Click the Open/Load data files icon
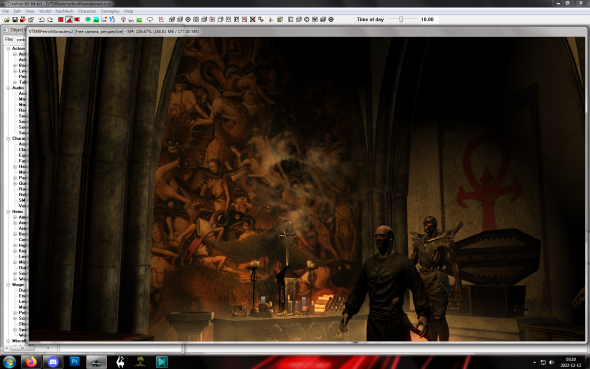590x369 pixels. tap(7, 20)
